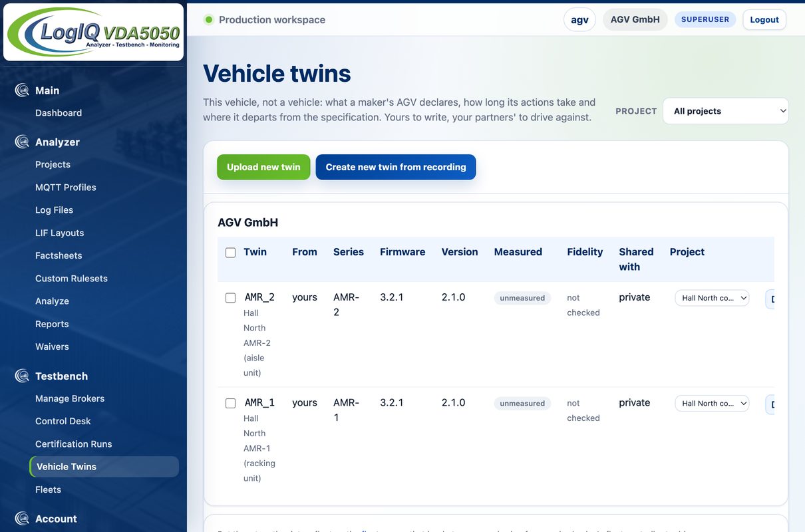805x532 pixels.
Task: Click the Twin column header
Action: point(255,252)
